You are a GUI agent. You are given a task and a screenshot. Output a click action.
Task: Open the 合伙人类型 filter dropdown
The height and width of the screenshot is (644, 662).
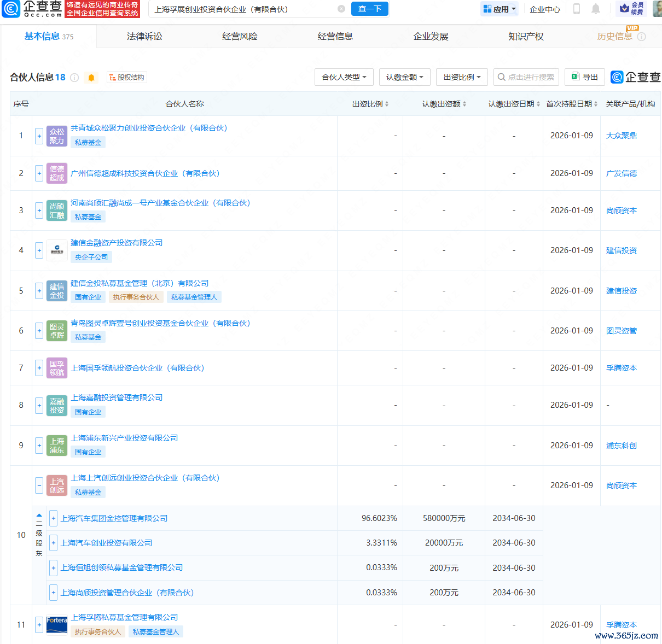click(x=344, y=77)
